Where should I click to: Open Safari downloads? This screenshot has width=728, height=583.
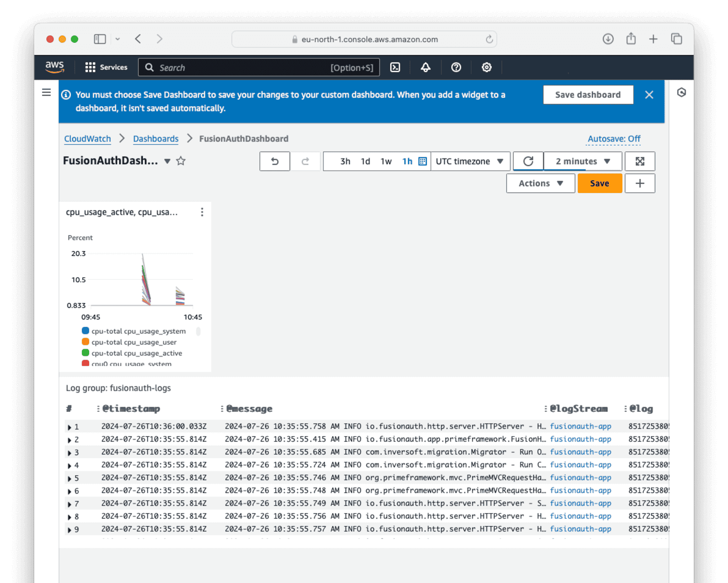tap(608, 39)
